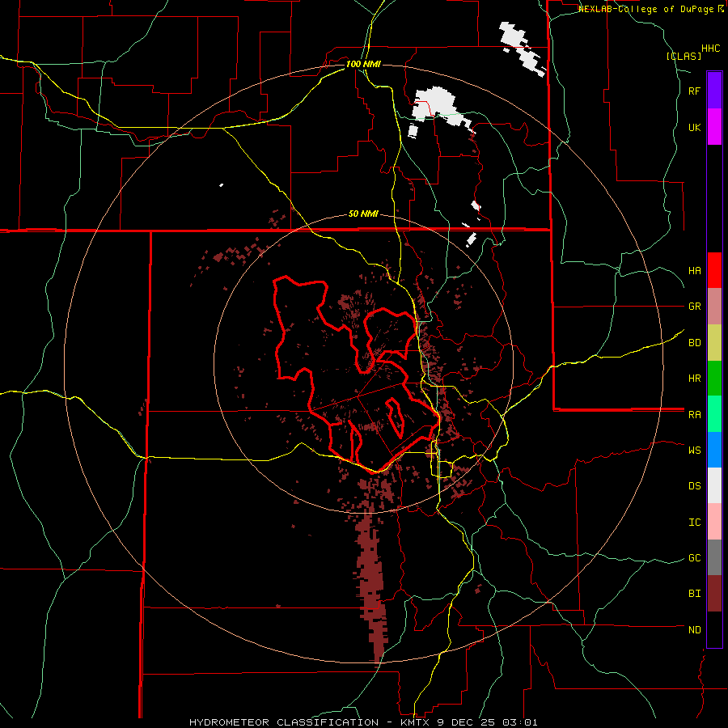
Task: Click the BD legend label
Action: (694, 343)
